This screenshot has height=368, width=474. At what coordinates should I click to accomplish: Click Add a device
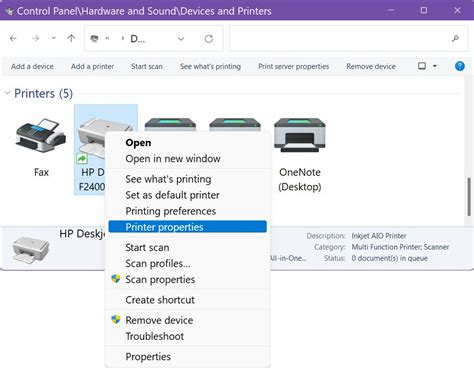[x=32, y=66]
